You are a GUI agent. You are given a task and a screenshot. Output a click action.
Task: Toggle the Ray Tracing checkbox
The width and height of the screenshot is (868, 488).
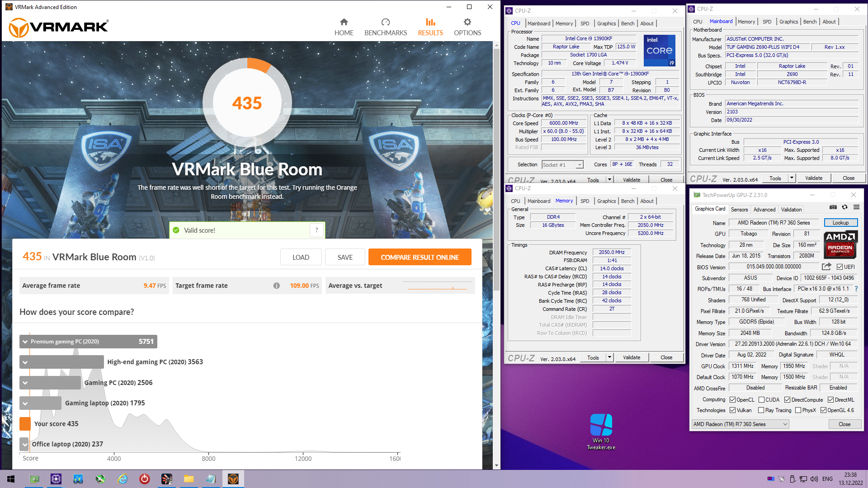[x=761, y=410]
